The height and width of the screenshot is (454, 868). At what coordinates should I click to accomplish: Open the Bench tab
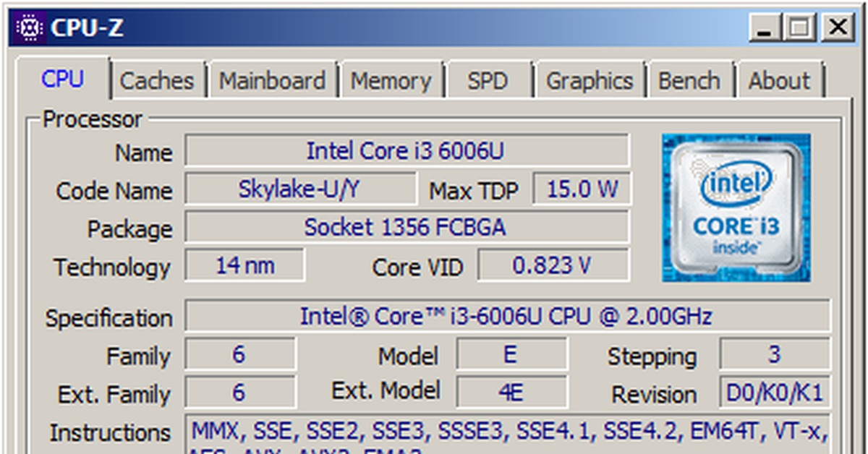click(x=691, y=81)
